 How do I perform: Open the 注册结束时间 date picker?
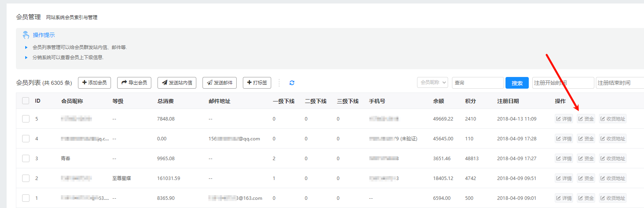coord(619,83)
